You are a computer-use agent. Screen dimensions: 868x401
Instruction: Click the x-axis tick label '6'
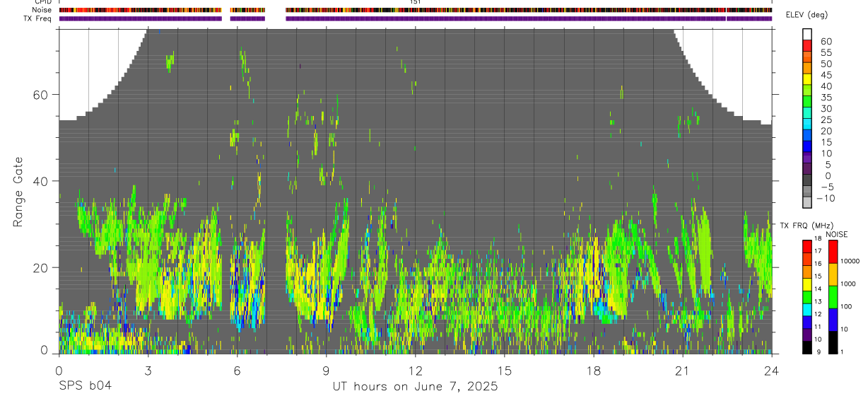237,370
